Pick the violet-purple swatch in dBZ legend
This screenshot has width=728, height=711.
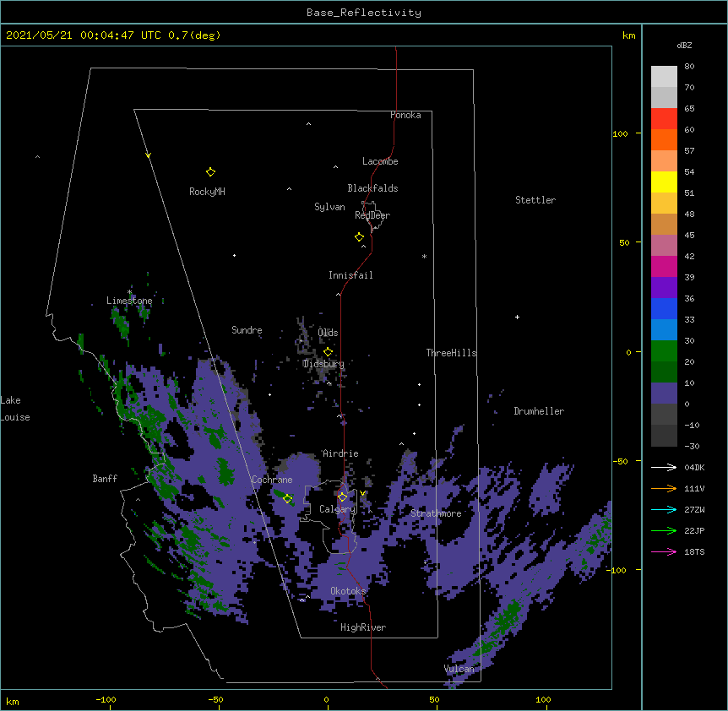(x=664, y=287)
